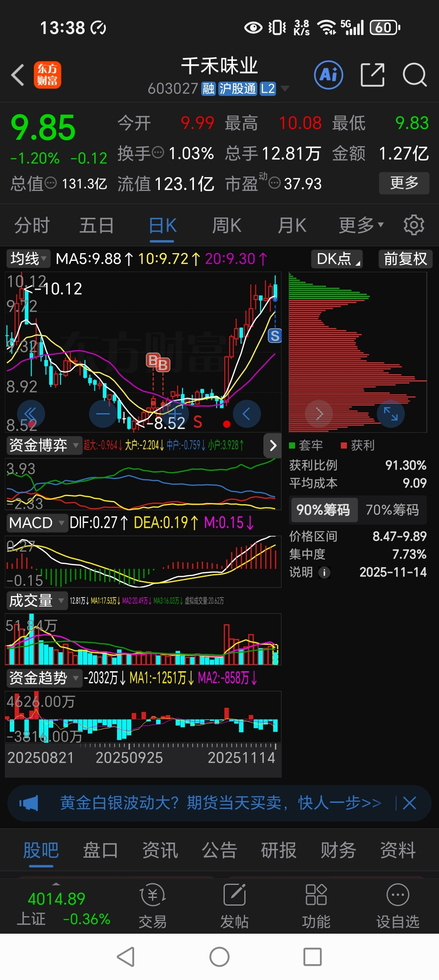This screenshot has width=439, height=980.
Task: Toggle the 前复权 adjustment setting
Action: 405,259
